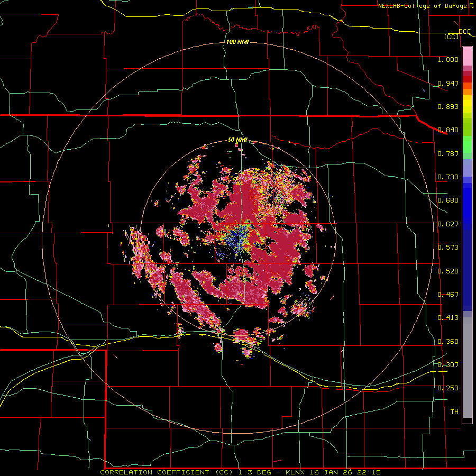Click the 0.520 scale label
The height and width of the screenshot is (476, 476).
click(448, 271)
